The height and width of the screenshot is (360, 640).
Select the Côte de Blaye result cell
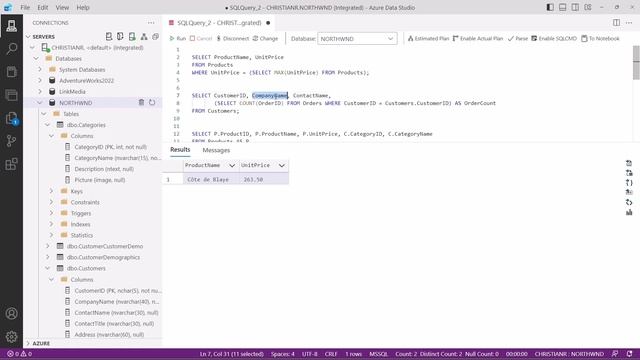(x=210, y=179)
